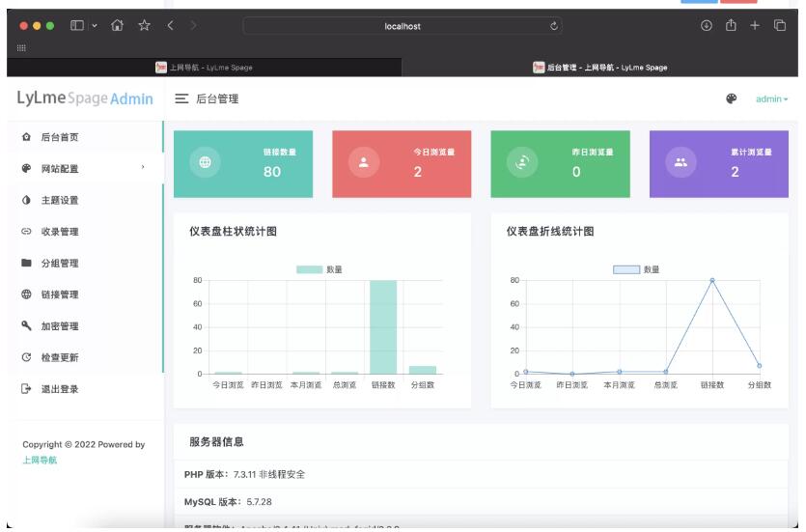This screenshot has width=806, height=532.
Task: Switch to the 后台管理 - 上网导航 tab
Action: 599,68
